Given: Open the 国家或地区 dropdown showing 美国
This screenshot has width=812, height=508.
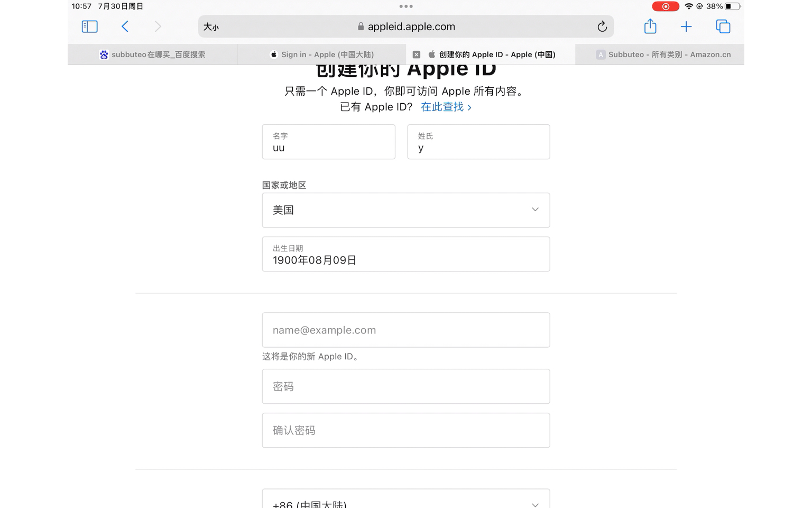Looking at the screenshot, I should [x=406, y=210].
